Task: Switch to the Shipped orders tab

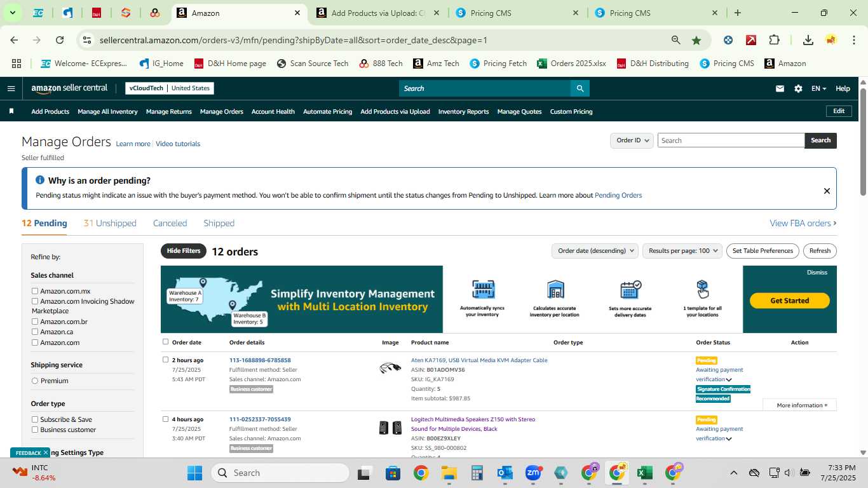Action: [219, 223]
